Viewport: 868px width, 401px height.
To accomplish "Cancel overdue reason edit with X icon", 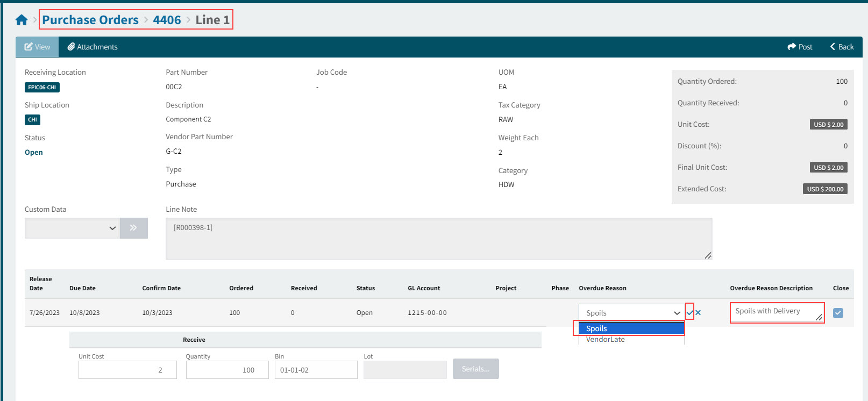I will (x=698, y=312).
